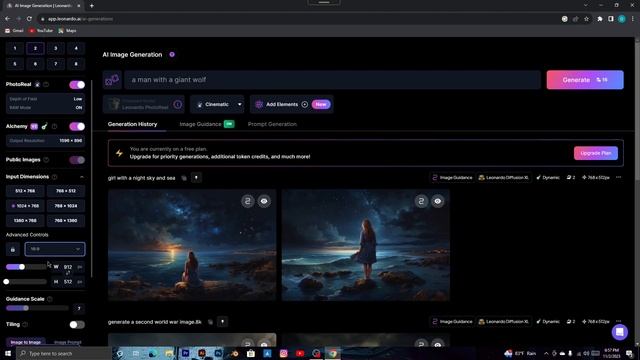Click the up-arrow icon beside 'girl with a night sky' prompt
640x360 pixels.
coord(196,178)
